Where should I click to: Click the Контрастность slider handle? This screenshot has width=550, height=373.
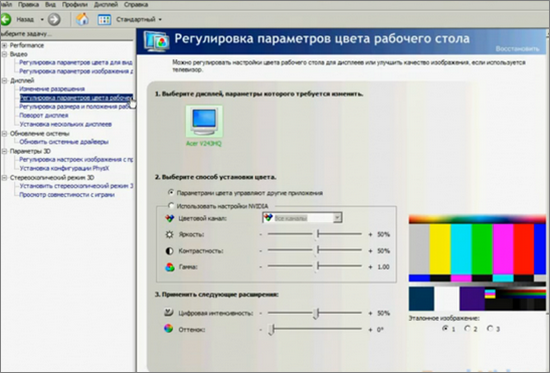[318, 251]
